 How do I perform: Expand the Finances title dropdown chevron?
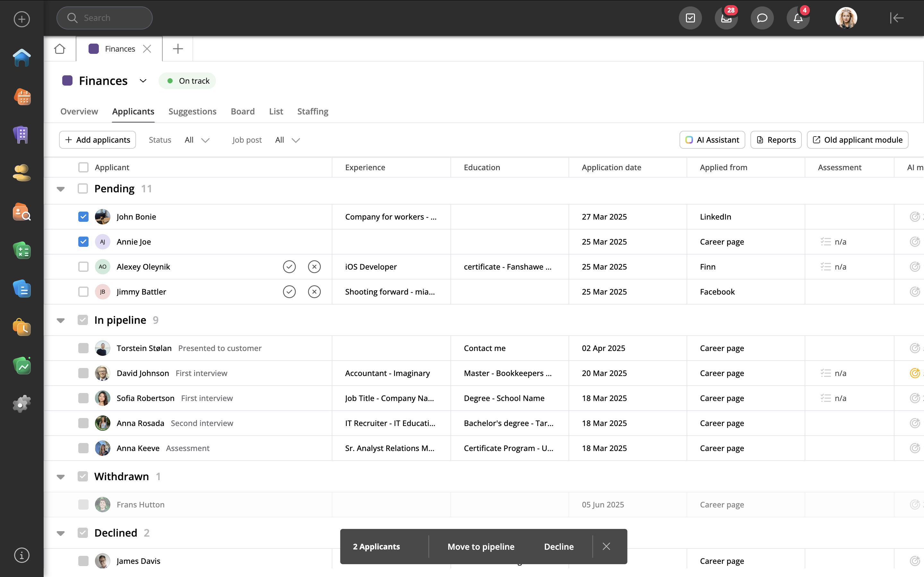coord(143,81)
